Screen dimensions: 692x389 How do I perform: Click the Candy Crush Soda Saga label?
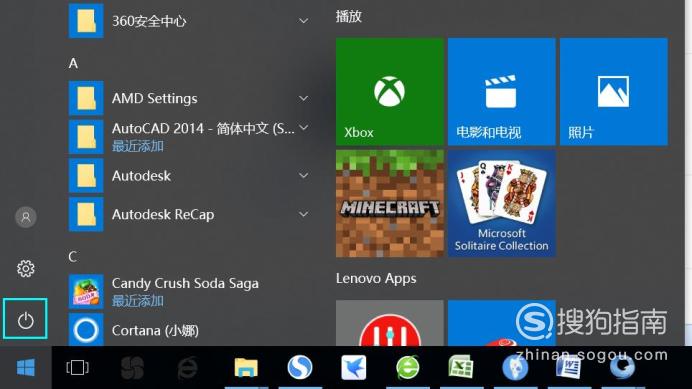click(x=185, y=283)
